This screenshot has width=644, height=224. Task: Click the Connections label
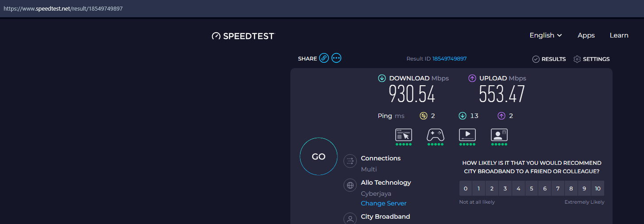coord(381,158)
